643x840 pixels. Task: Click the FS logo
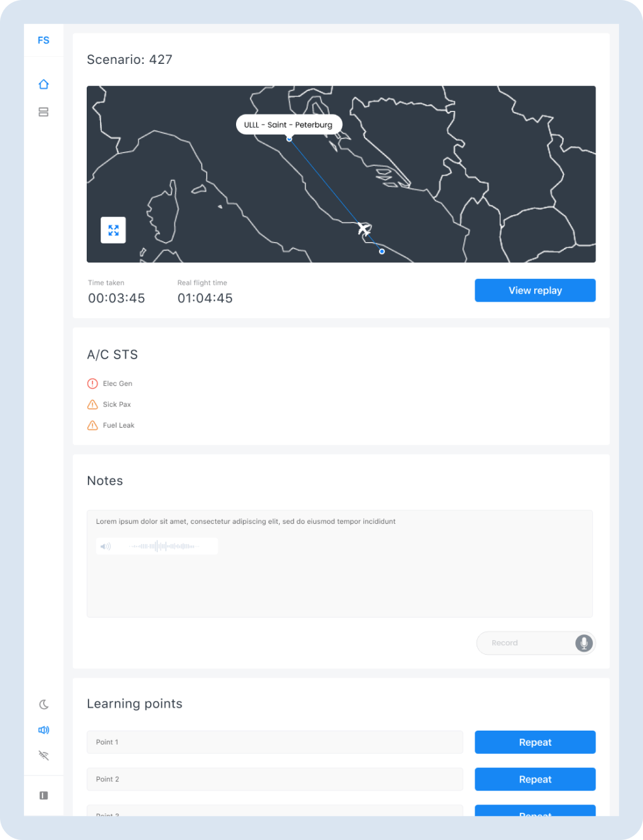tap(44, 40)
